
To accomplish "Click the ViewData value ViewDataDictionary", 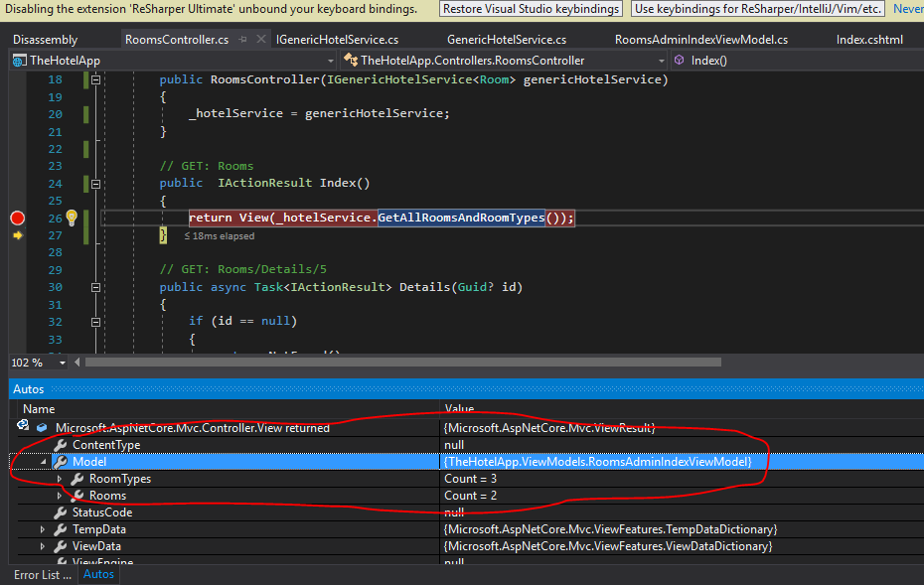I will click(x=607, y=546).
